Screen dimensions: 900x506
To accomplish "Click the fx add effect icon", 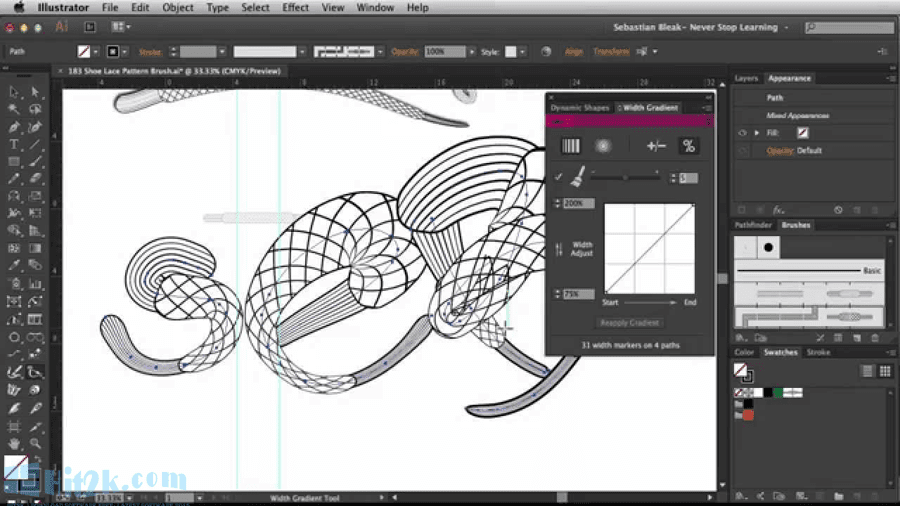I will tap(778, 210).
